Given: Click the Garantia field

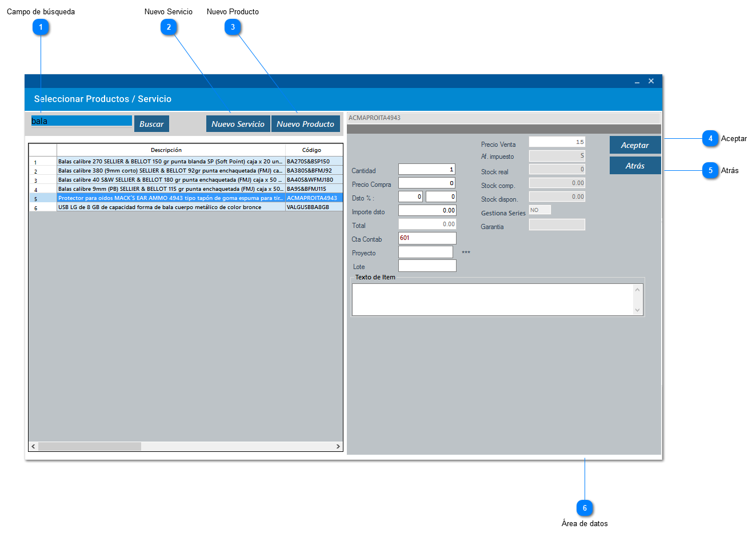Looking at the screenshot, I should pyautogui.click(x=557, y=225).
